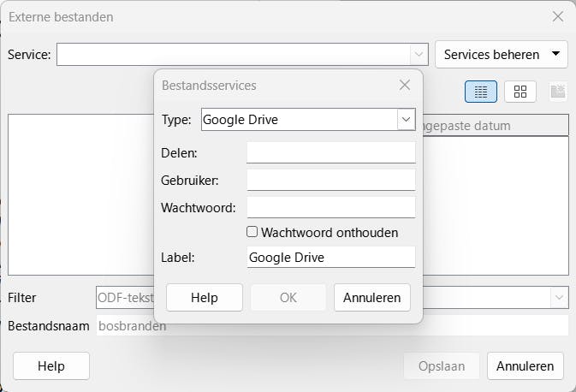Open the Type dropdown showing Google Drive
Viewport: 576px width, 392px height.
[x=406, y=120]
